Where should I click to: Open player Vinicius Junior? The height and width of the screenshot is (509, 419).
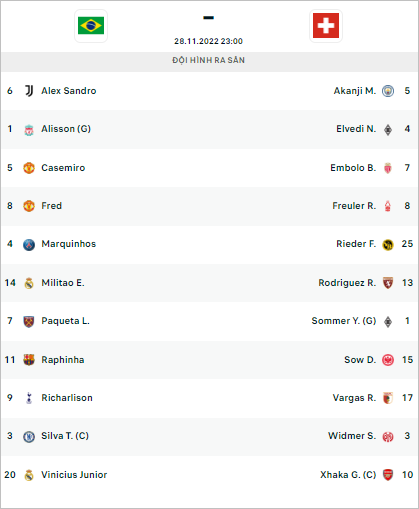pos(74,475)
